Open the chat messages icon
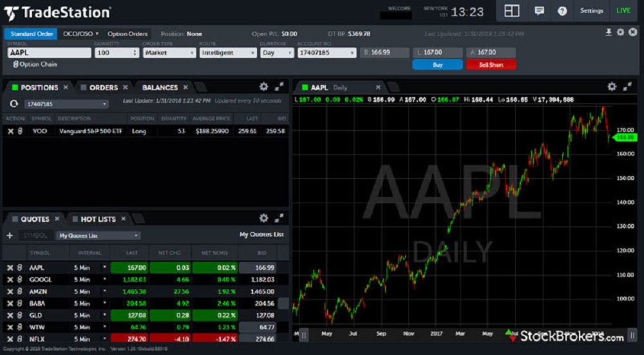Viewport: 644px width, 355px height. coord(539,11)
